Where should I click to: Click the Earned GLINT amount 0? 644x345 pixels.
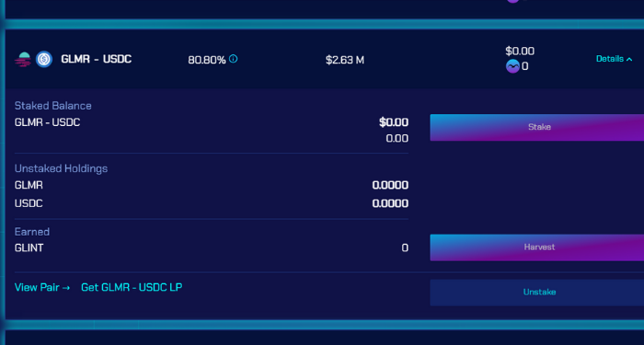[405, 247]
